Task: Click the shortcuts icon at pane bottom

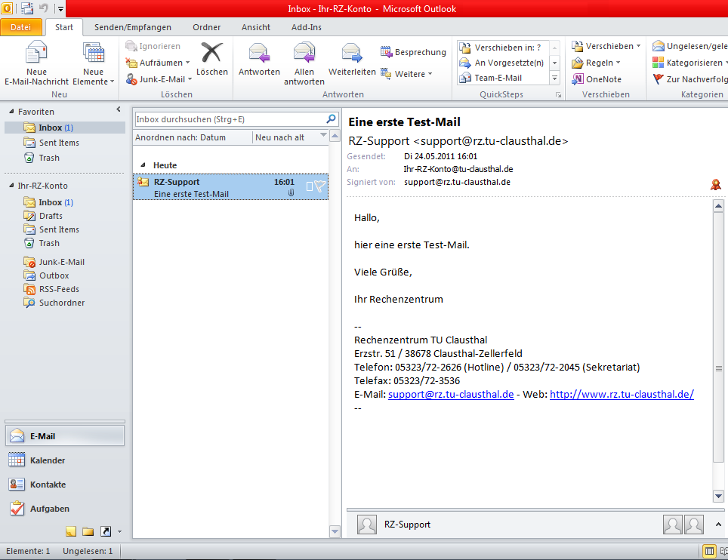Action: pyautogui.click(x=106, y=532)
